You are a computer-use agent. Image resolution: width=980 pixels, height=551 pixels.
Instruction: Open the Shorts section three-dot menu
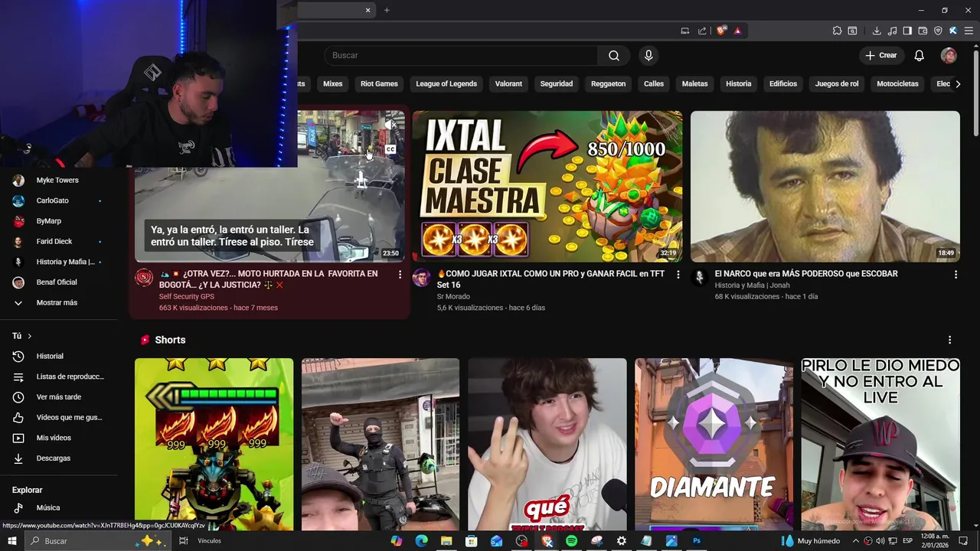coord(949,340)
